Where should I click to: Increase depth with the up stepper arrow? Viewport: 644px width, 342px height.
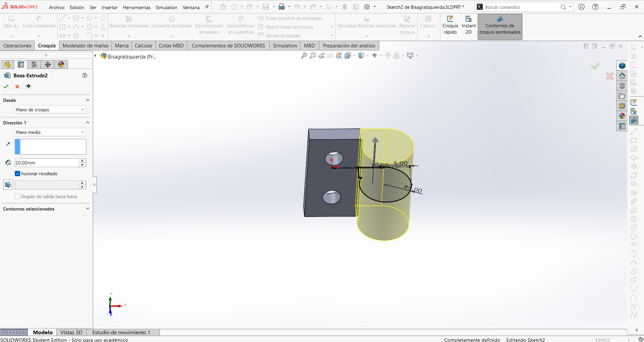(x=82, y=161)
